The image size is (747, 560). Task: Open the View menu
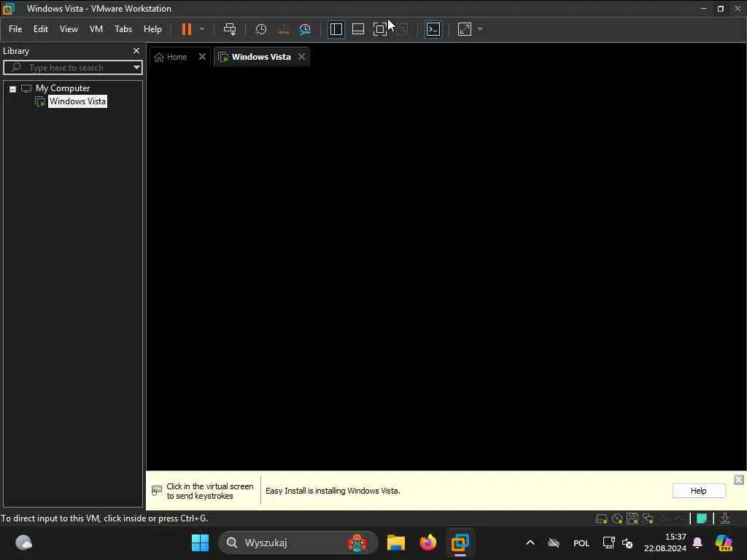point(69,29)
